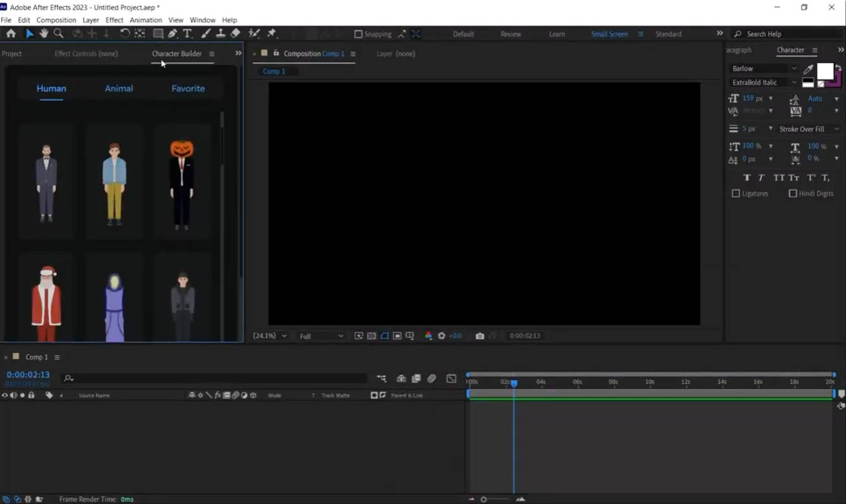Viewport: 846px width, 504px height.
Task: Take a snapshot with camera icon
Action: click(x=480, y=336)
